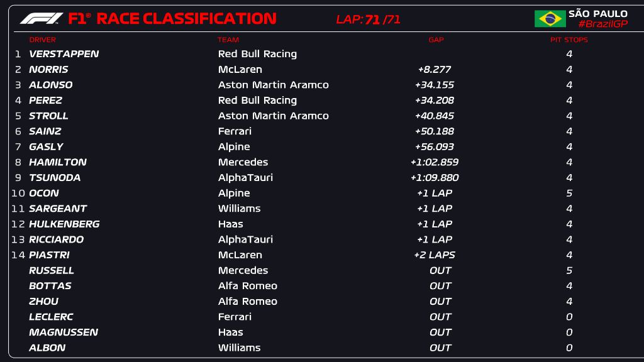Click driver name NORRIS
Viewport: 644px width, 362px height.
(48, 70)
